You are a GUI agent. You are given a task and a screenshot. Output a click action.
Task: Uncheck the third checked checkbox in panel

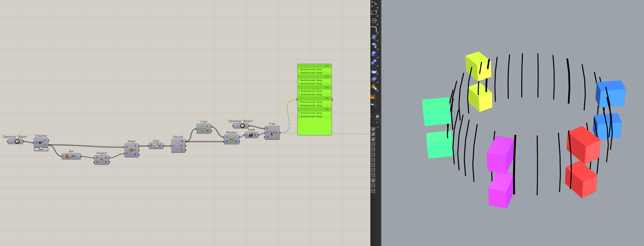pos(373,139)
